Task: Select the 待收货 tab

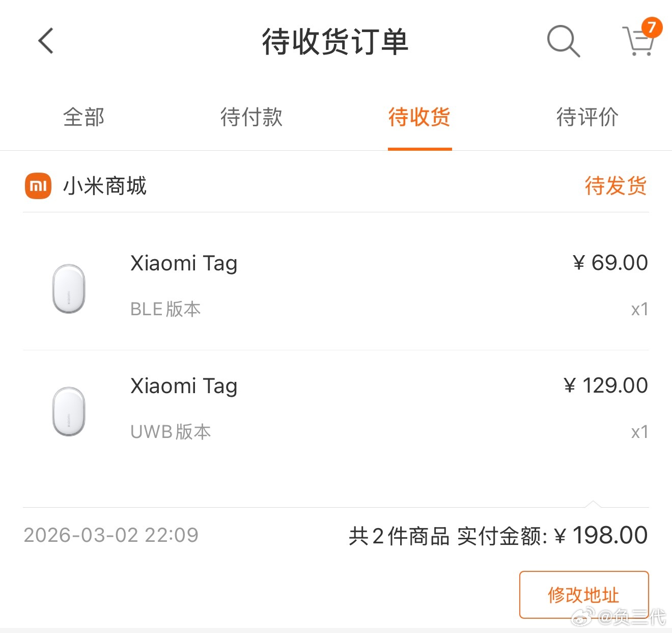Action: (419, 117)
